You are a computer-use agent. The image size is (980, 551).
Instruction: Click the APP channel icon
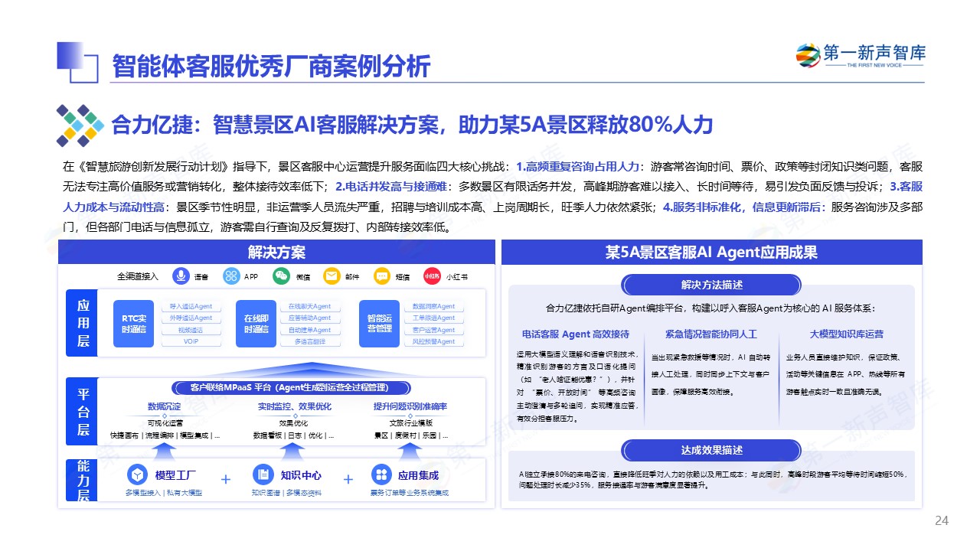[232, 276]
